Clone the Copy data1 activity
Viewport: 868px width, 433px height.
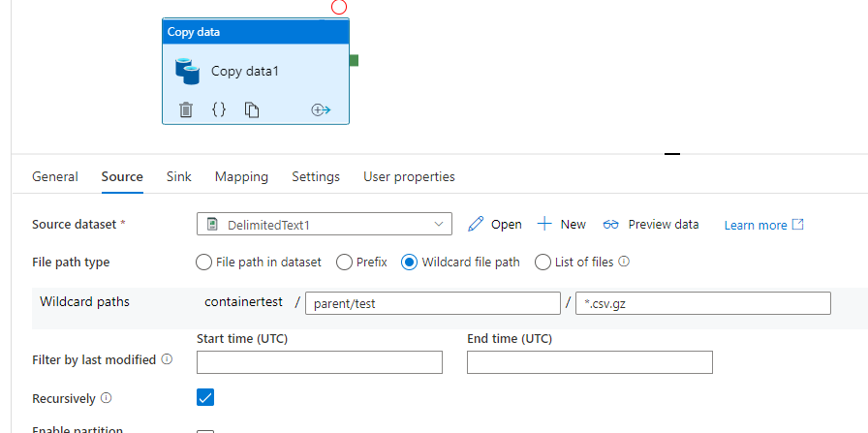pos(252,109)
